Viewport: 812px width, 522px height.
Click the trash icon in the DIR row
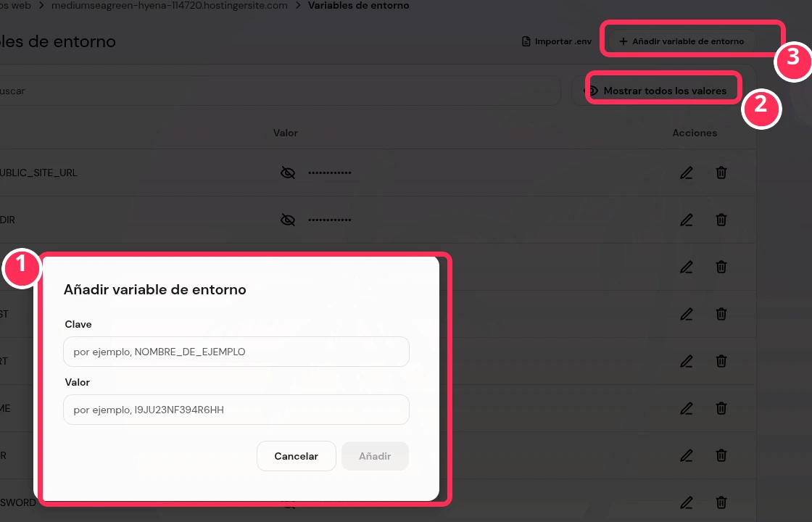click(721, 220)
